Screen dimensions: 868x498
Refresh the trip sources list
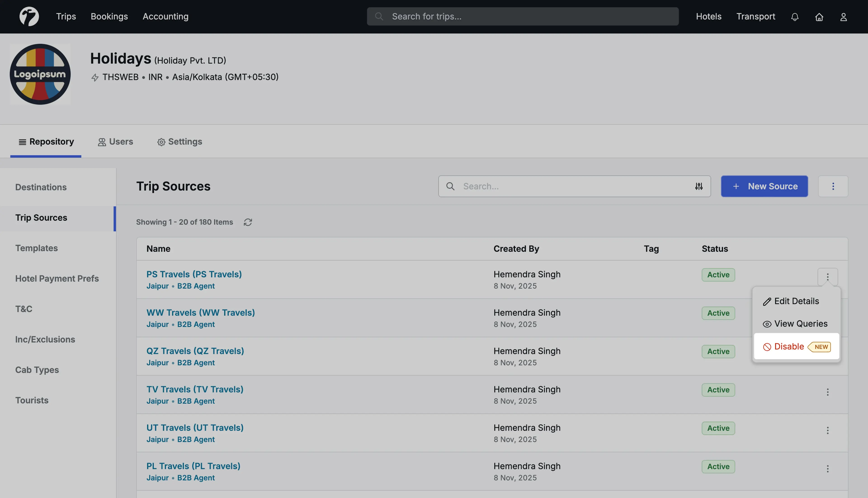pos(248,222)
